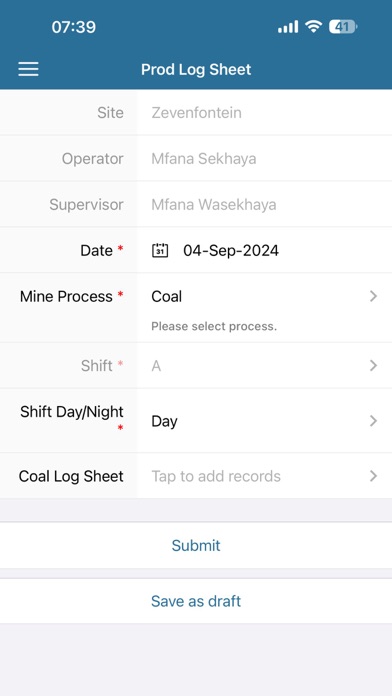Tap the 07:39 clock in status bar

click(x=73, y=27)
